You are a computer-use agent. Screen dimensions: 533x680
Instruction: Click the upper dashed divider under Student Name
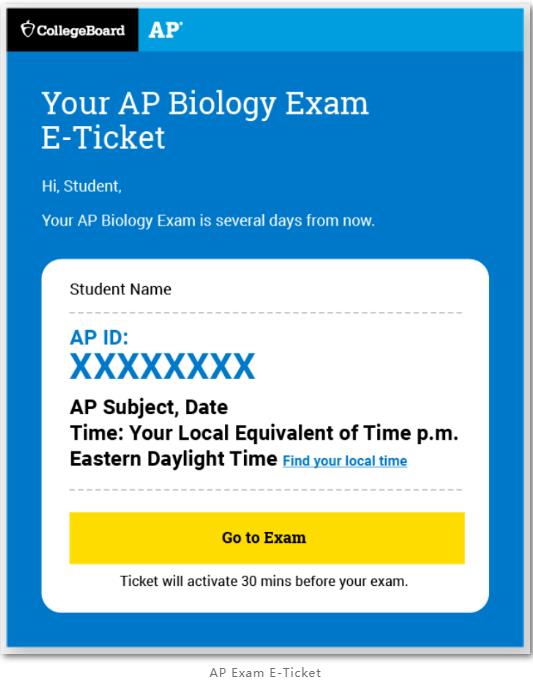[x=265, y=312]
